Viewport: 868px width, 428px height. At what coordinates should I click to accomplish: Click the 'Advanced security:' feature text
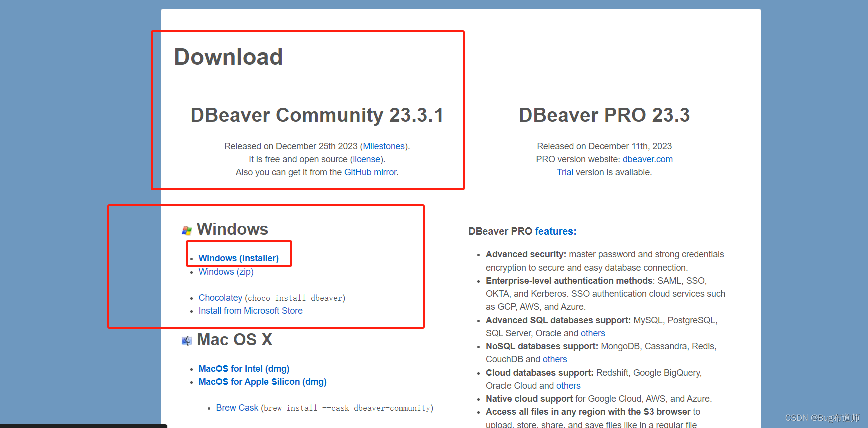(526, 254)
